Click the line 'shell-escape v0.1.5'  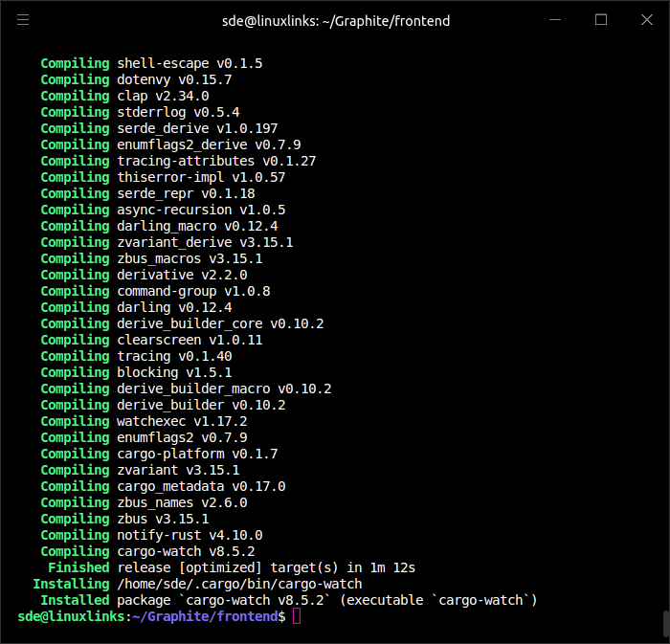(190, 63)
